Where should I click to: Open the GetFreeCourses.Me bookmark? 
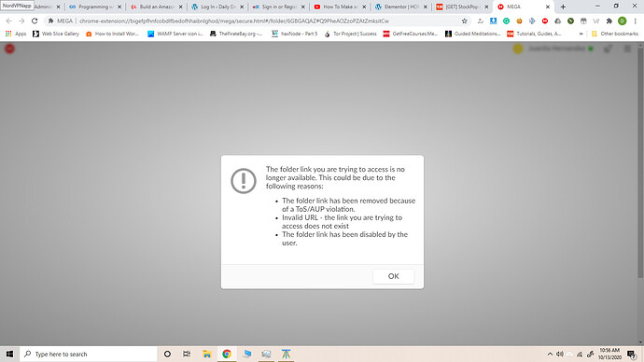click(x=411, y=34)
